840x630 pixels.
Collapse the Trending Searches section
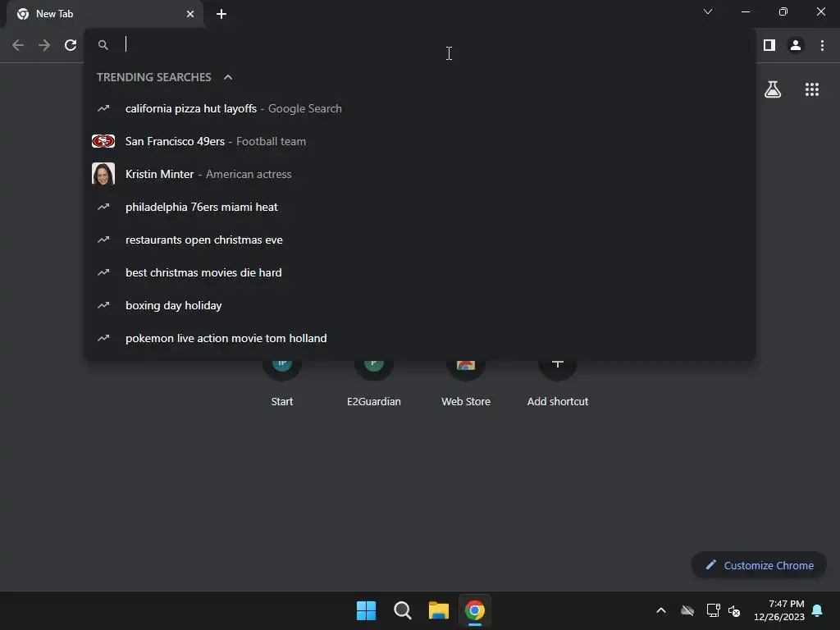228,77
